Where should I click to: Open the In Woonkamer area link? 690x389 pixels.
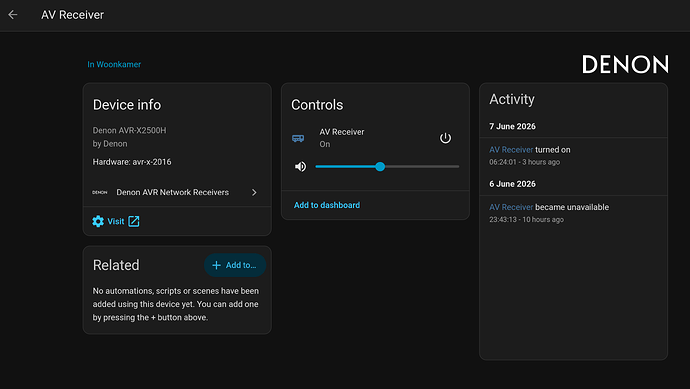(114, 64)
